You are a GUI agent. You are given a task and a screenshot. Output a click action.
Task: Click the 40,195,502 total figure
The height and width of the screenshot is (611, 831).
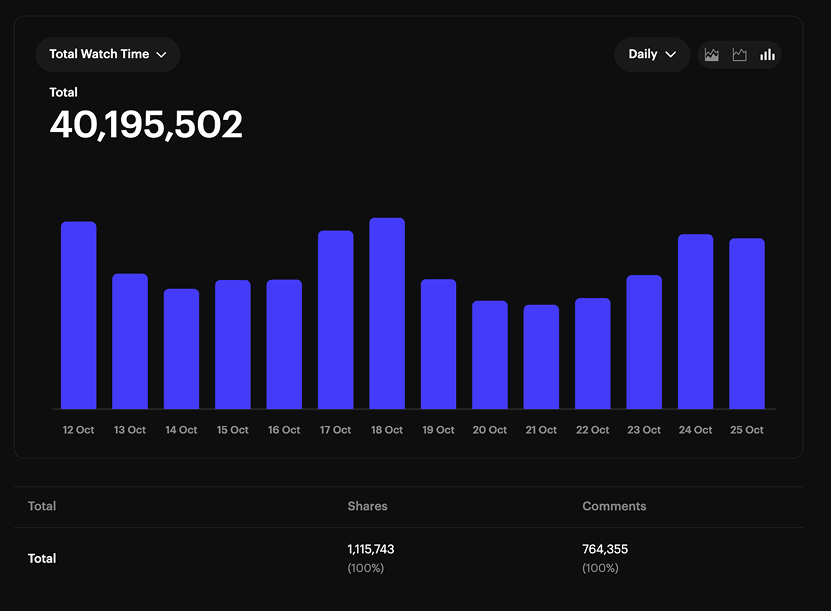coord(146,125)
